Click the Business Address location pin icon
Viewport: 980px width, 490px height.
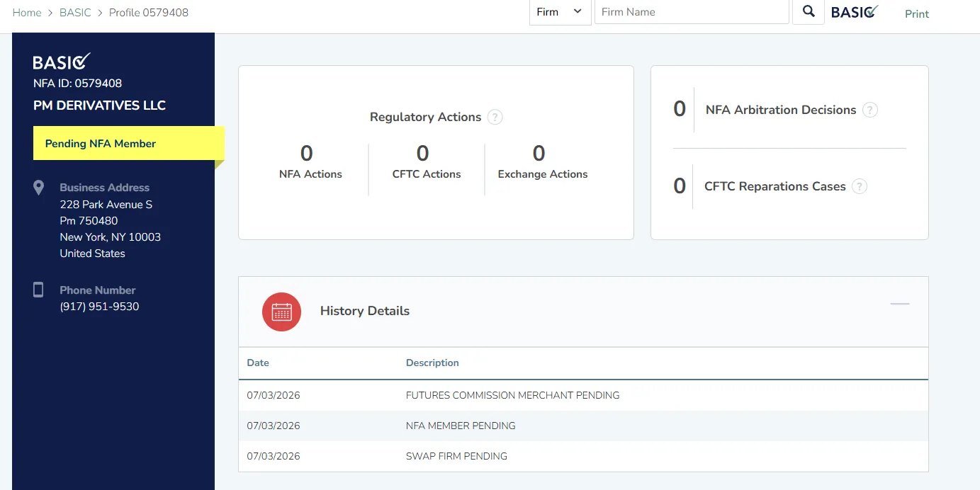[x=39, y=188]
